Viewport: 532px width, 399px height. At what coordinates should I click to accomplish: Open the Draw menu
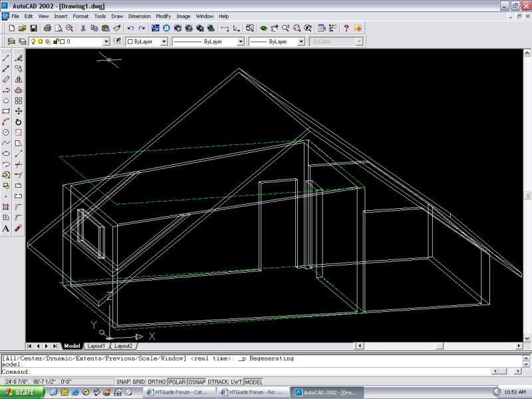117,16
